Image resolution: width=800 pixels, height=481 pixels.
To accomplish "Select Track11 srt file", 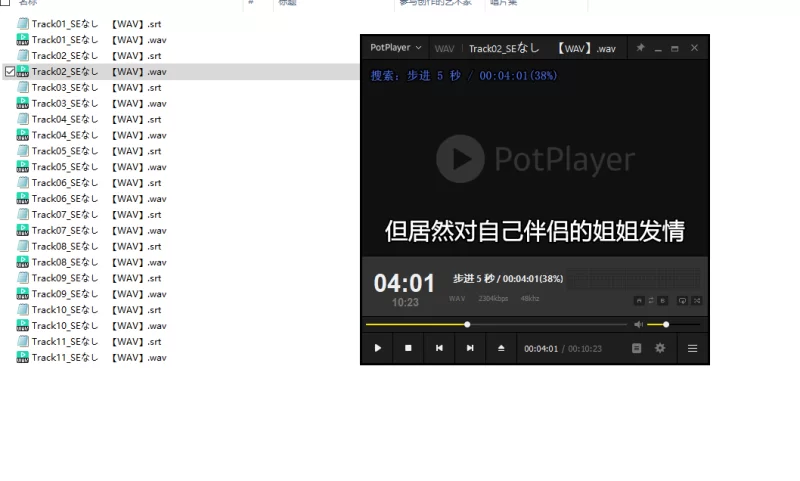I will pos(96,342).
